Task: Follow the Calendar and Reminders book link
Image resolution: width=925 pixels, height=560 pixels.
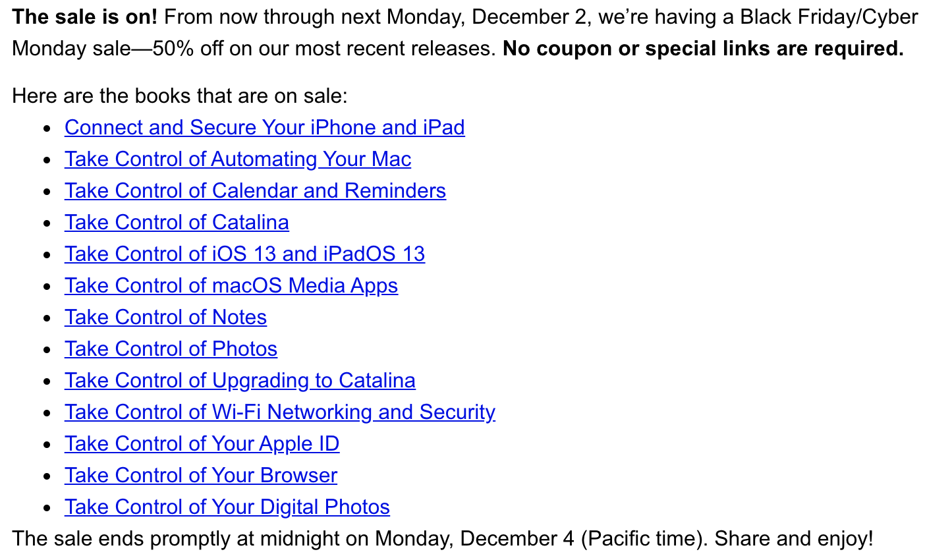Action: click(x=255, y=190)
